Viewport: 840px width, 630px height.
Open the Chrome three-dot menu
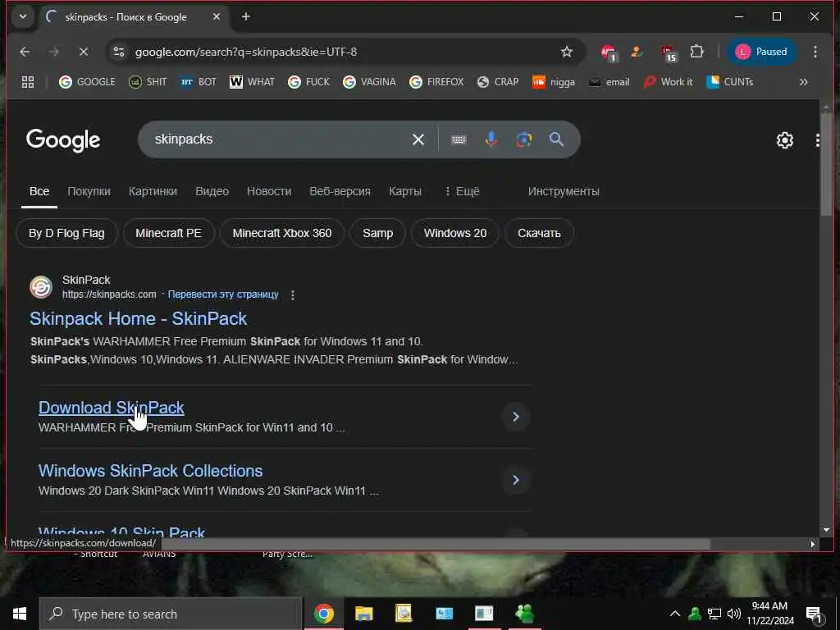(x=815, y=52)
